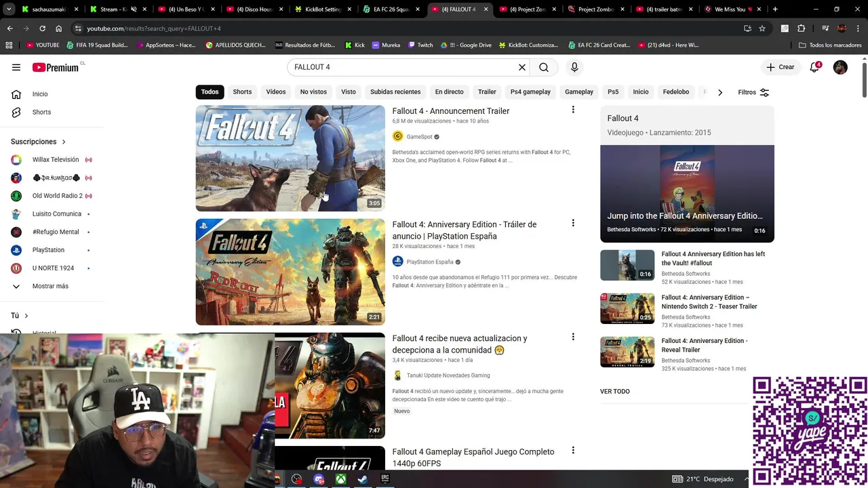The width and height of the screenshot is (868, 488).
Task: Click the magnifier search button
Action: [x=544, y=67]
